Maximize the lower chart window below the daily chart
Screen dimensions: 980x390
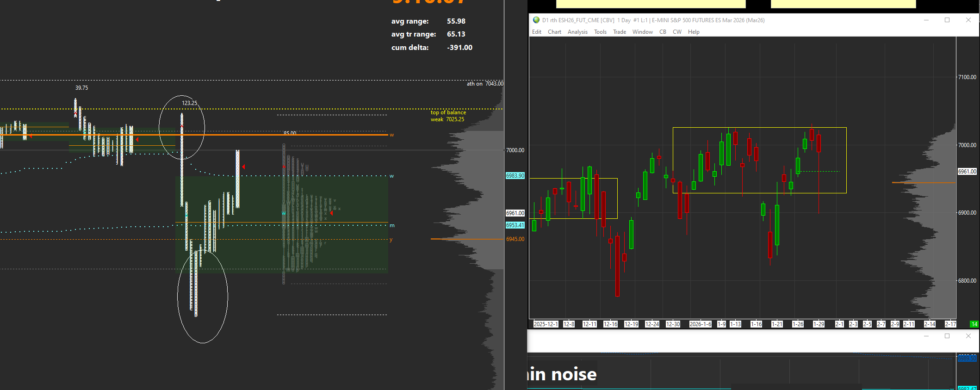click(x=947, y=336)
